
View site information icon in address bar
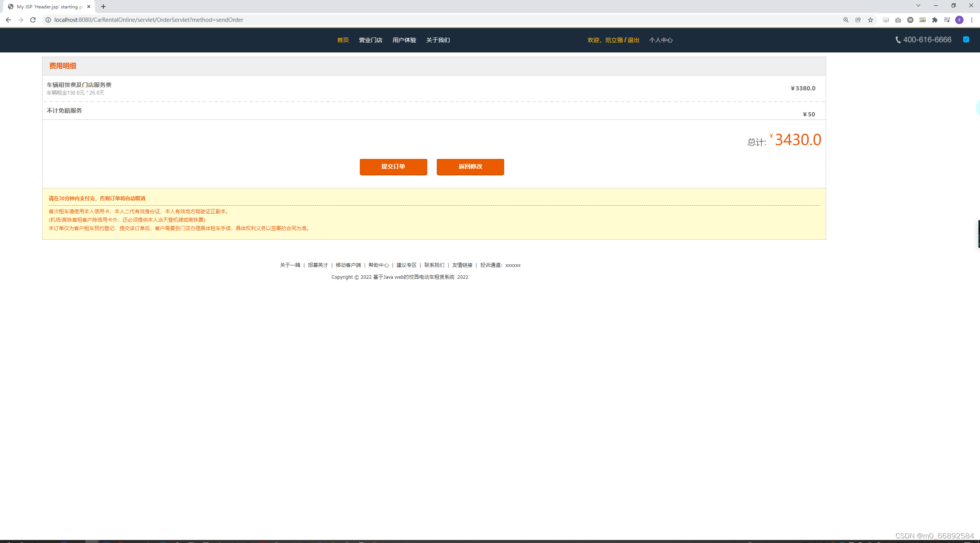pos(48,20)
